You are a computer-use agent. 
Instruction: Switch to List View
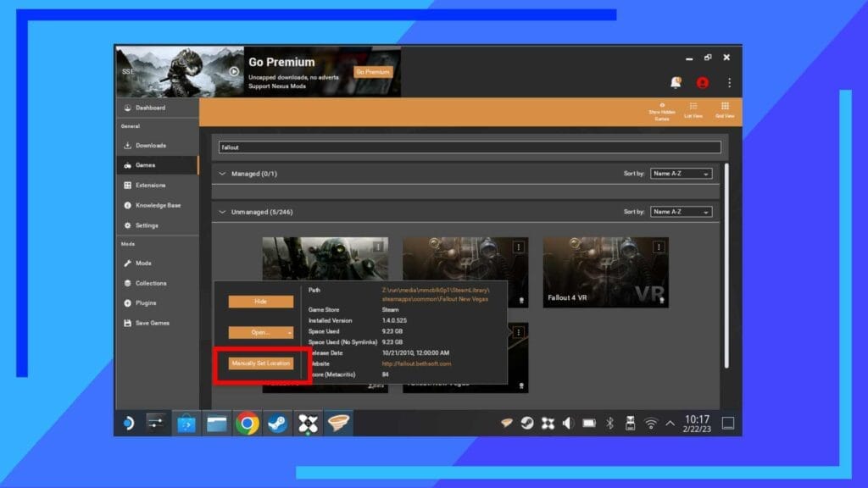click(x=693, y=111)
